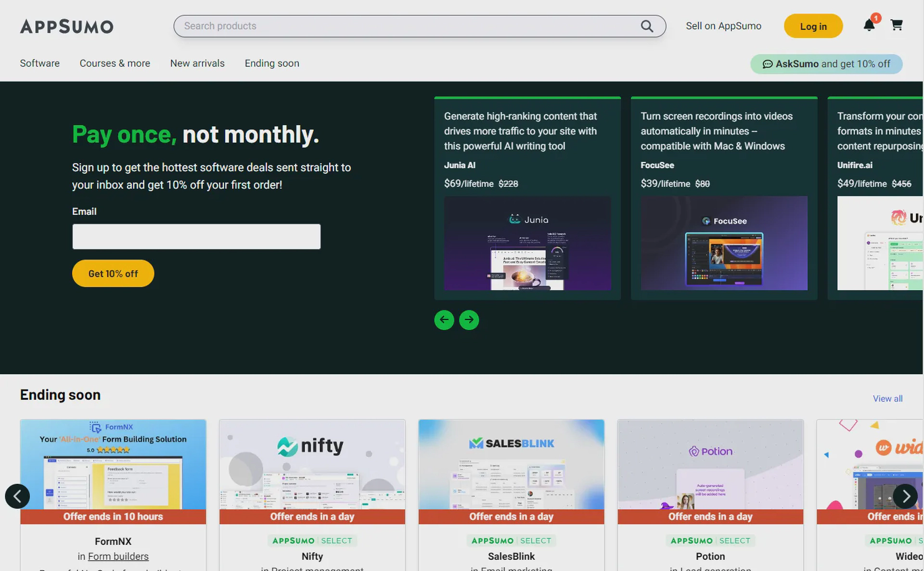Go to AppSumo home via logo
The height and width of the screenshot is (571, 924).
[67, 26]
